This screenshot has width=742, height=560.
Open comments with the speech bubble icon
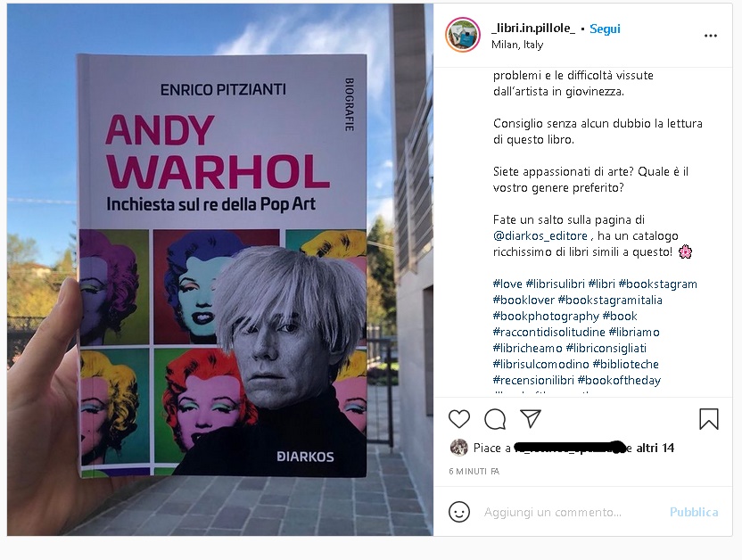pos(495,419)
